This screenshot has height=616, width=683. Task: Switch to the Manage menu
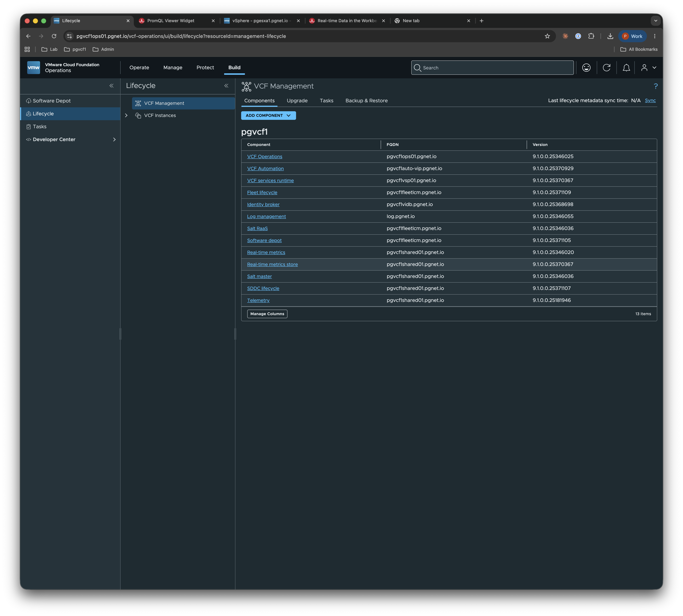tap(173, 68)
